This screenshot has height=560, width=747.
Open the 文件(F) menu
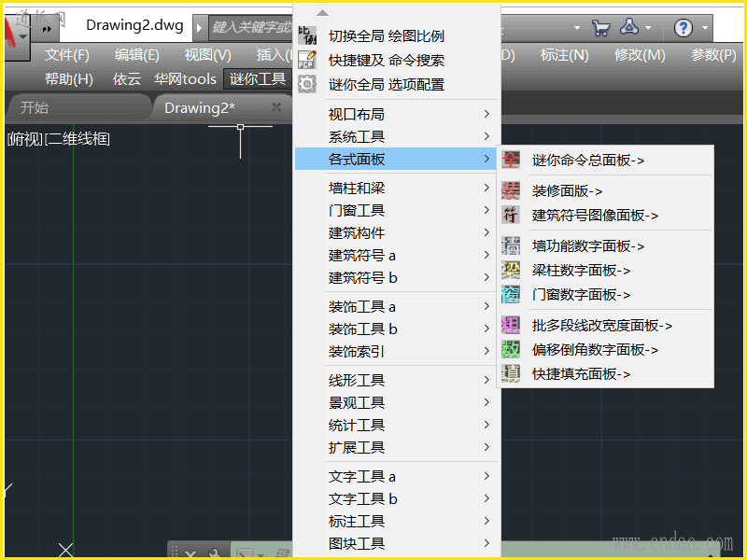(67, 55)
